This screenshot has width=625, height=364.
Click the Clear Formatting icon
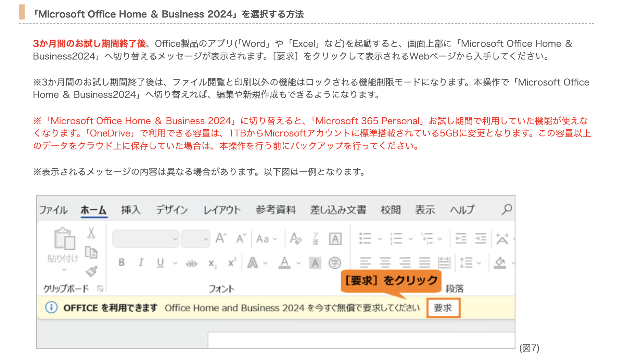click(x=296, y=238)
